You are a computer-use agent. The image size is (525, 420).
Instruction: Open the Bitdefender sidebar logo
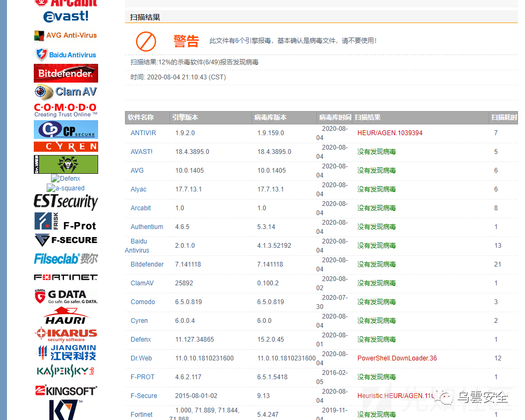[x=65, y=73]
